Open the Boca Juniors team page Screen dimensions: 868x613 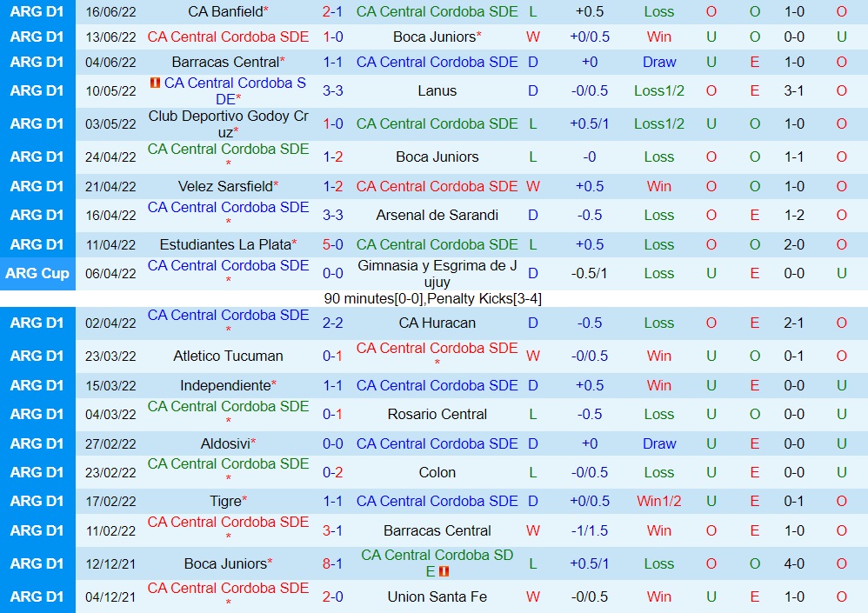pyautogui.click(x=437, y=37)
